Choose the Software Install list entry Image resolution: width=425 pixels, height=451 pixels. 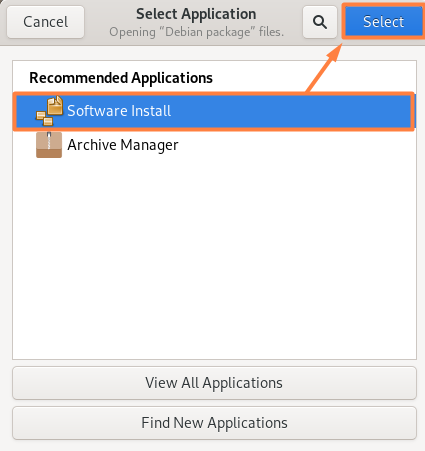[214, 111]
